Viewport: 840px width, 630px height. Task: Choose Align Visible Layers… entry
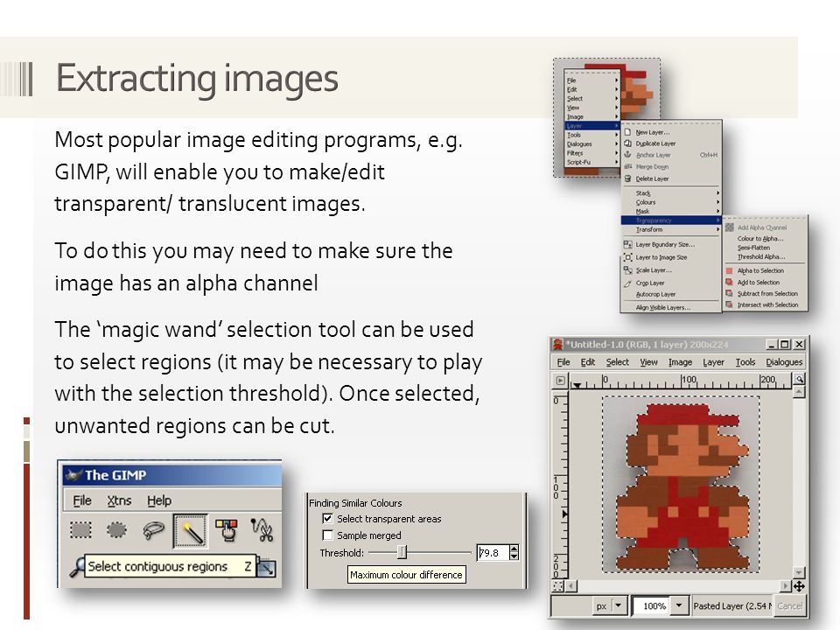(x=662, y=307)
